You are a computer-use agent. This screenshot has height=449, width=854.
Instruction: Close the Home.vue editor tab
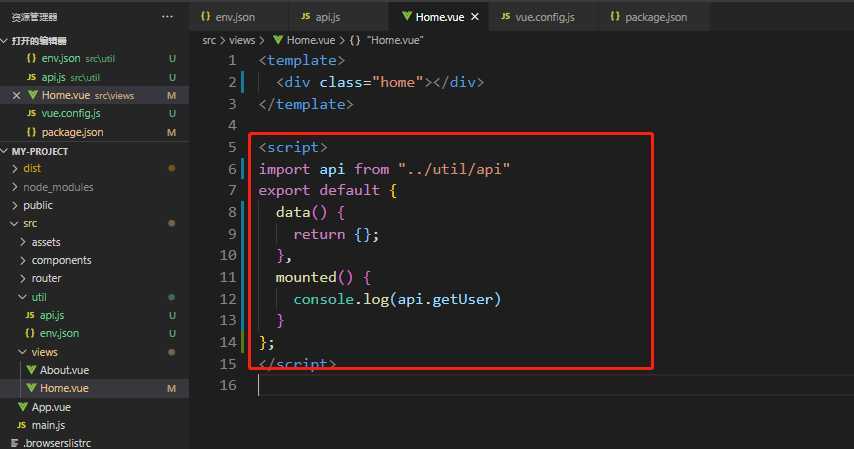[x=475, y=17]
